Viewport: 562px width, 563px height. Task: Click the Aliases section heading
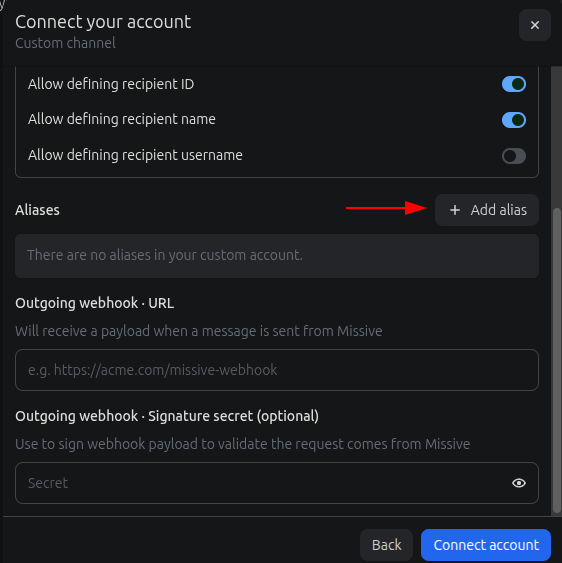37,210
